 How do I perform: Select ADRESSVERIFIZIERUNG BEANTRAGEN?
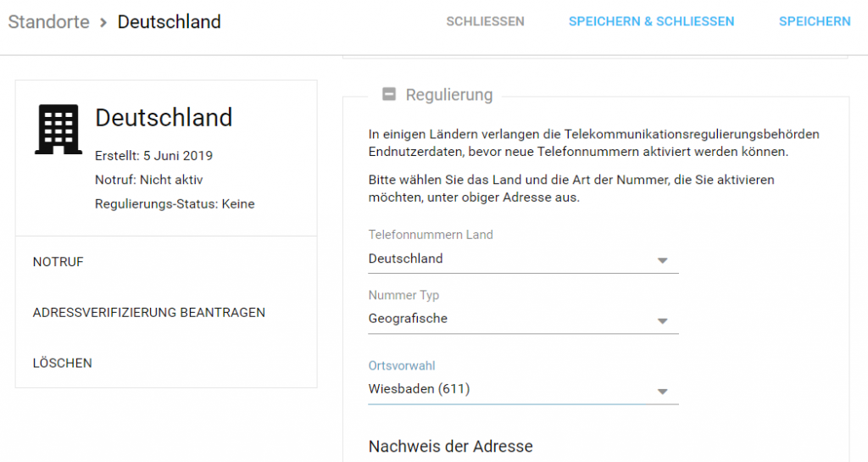(x=149, y=313)
